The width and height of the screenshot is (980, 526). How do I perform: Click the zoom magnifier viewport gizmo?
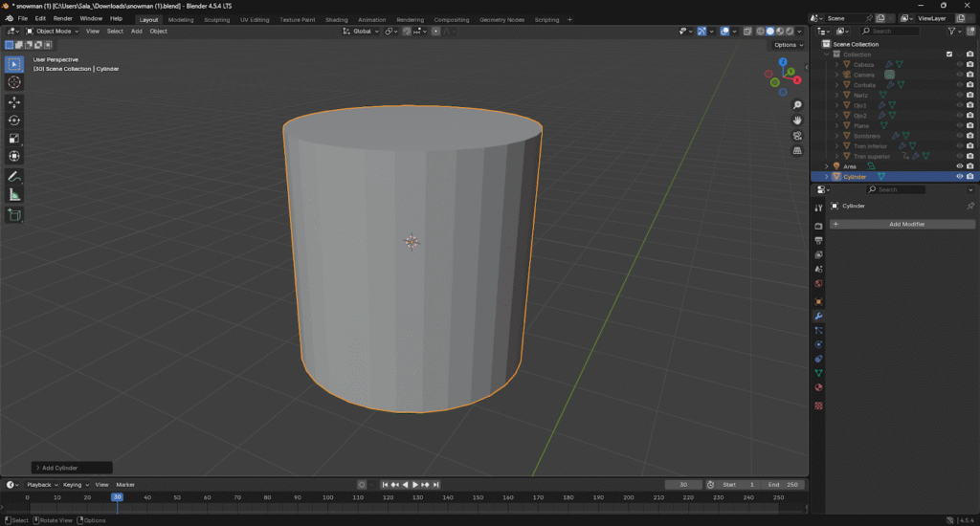798,105
